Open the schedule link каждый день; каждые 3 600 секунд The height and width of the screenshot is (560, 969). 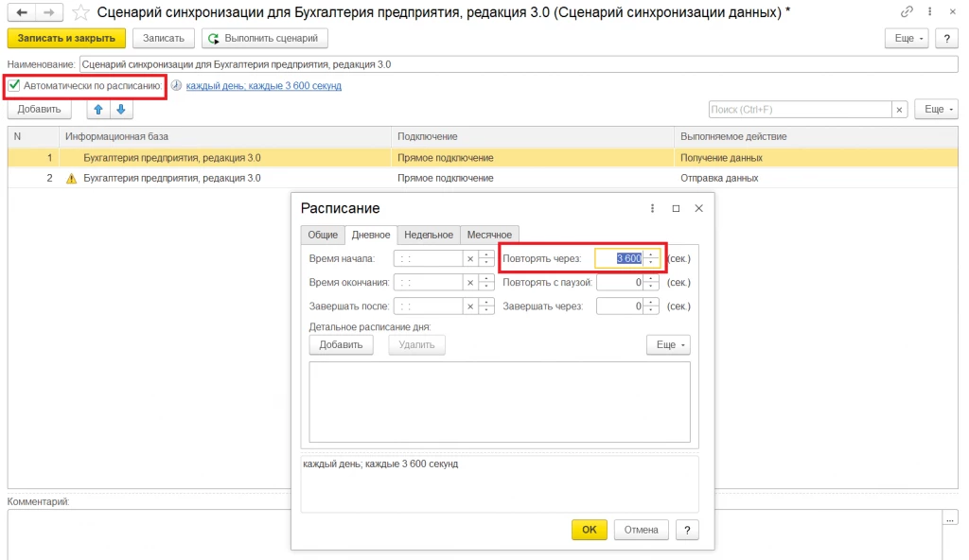[263, 86]
